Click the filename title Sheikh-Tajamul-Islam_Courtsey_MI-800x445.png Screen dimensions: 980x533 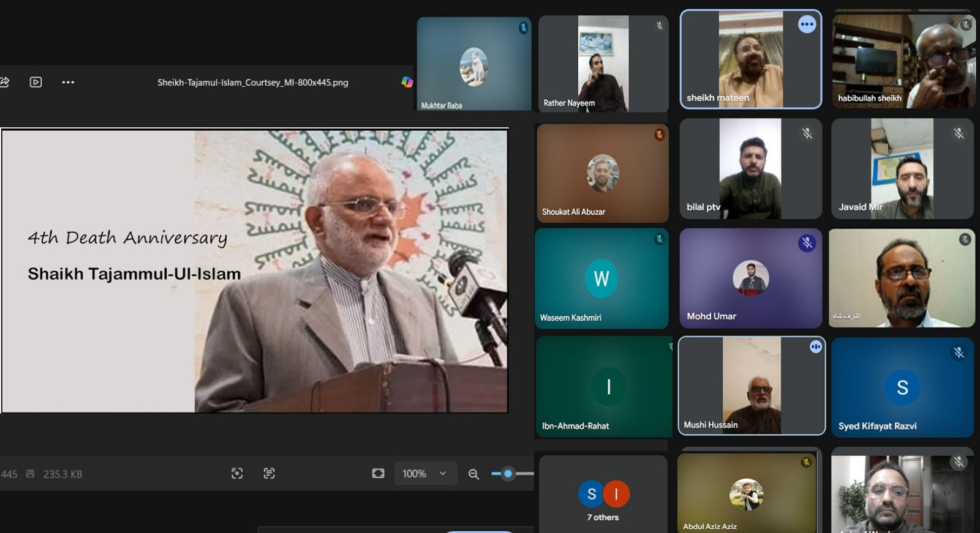coord(252,82)
